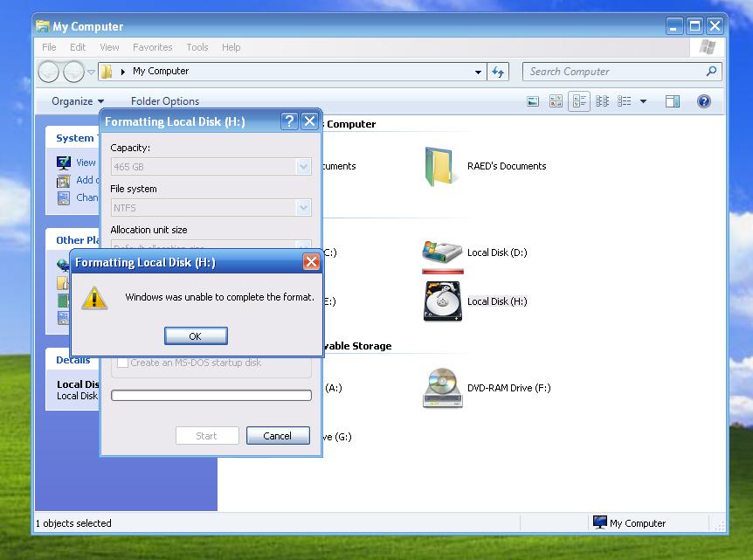Open the View menu
Image resolution: width=753 pixels, height=560 pixels.
(x=109, y=47)
